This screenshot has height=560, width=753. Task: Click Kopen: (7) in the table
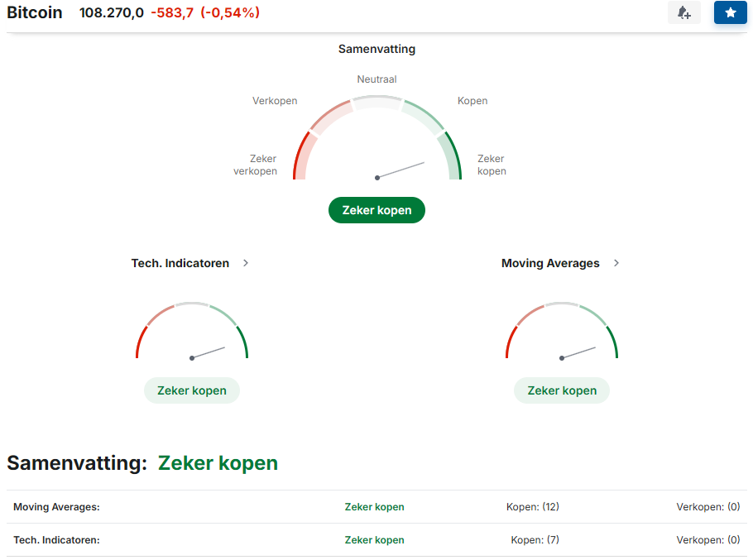tap(535, 540)
